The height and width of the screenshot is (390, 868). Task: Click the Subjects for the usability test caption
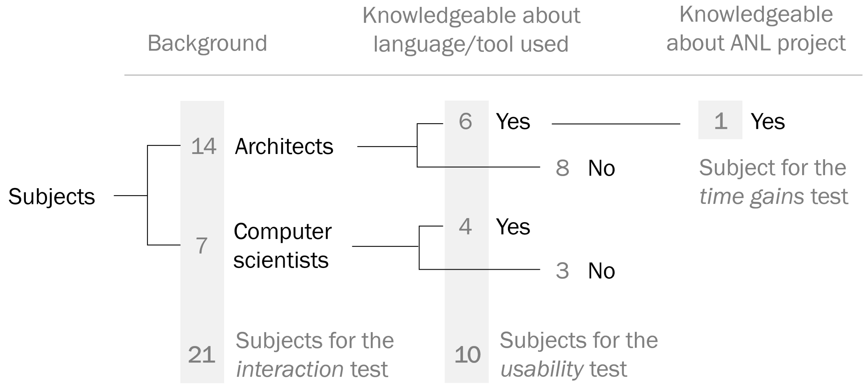578,354
